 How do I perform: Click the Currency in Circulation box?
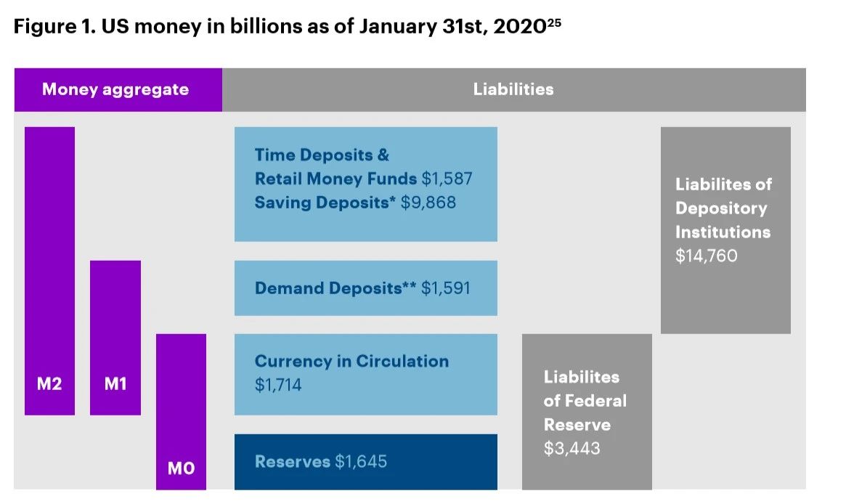[x=366, y=375]
